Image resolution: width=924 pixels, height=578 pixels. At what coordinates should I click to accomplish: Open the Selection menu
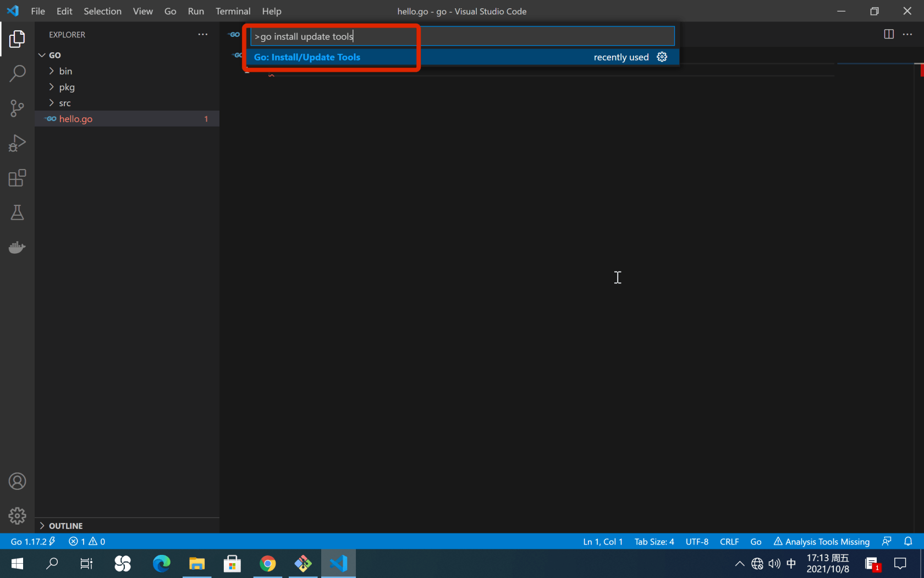[x=102, y=11]
